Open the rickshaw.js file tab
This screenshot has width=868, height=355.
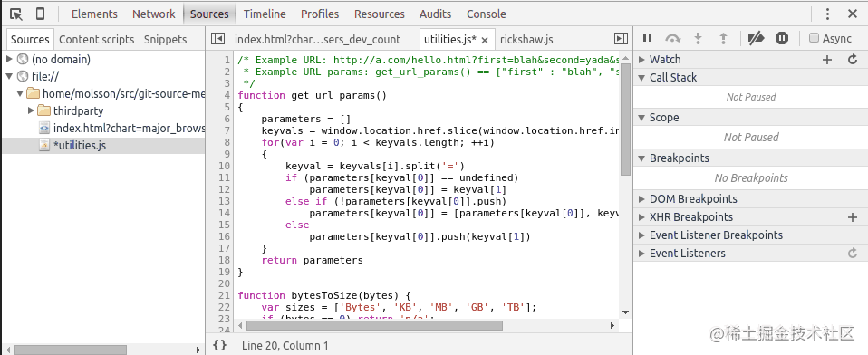pos(526,39)
